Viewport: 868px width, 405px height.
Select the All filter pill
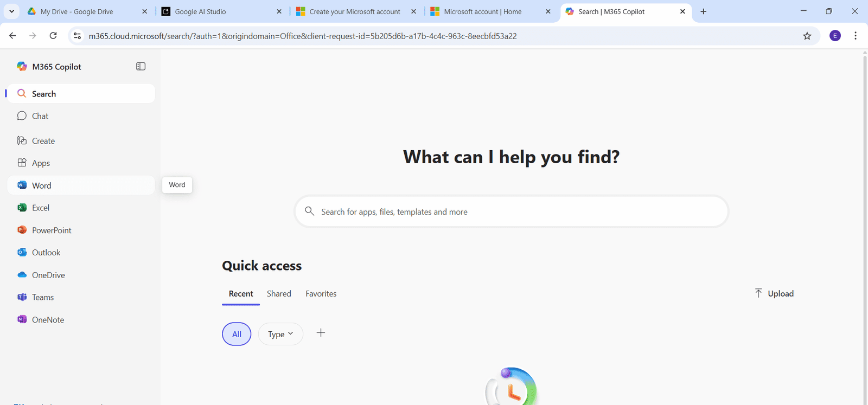(237, 334)
